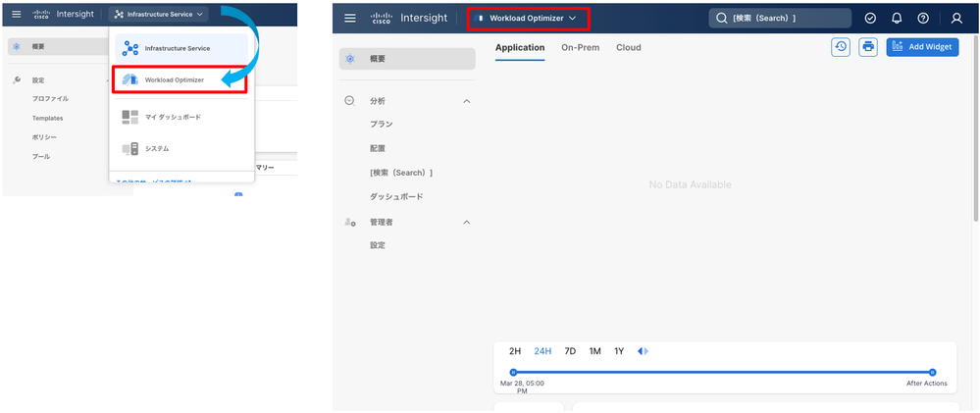Select the 24H time range
The height and width of the screenshot is (413, 980).
click(542, 351)
